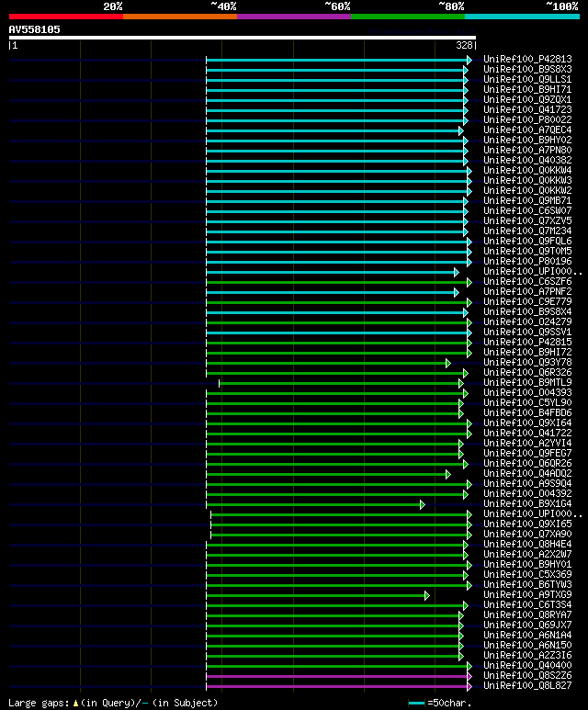588x710 pixels.
Task: Select the UniRef100_O24279 label
Action: tap(527, 322)
